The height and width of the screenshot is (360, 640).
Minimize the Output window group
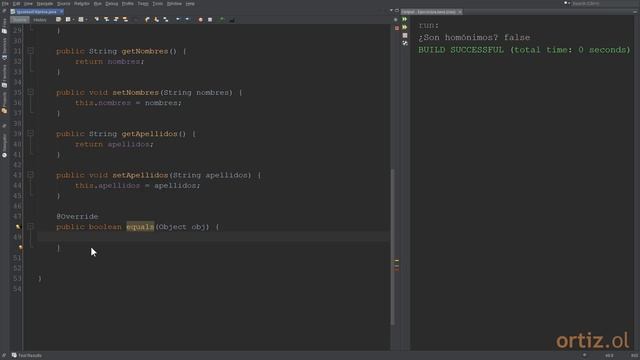pyautogui.click(x=635, y=12)
